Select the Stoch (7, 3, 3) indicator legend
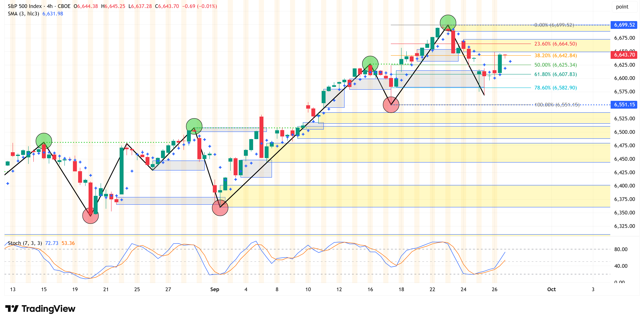Viewport: 644px width, 322px height. [x=25, y=243]
